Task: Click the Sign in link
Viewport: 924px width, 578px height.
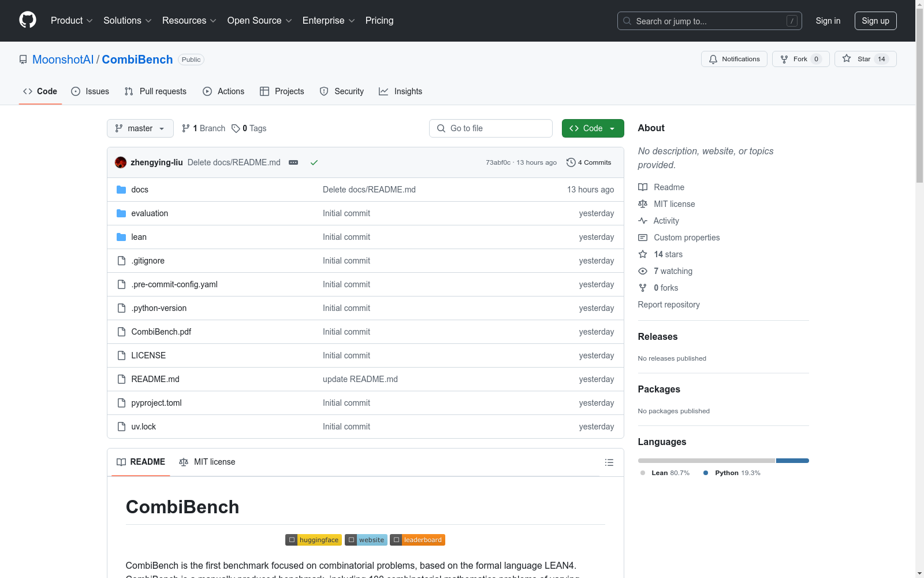Action: pyautogui.click(x=828, y=21)
